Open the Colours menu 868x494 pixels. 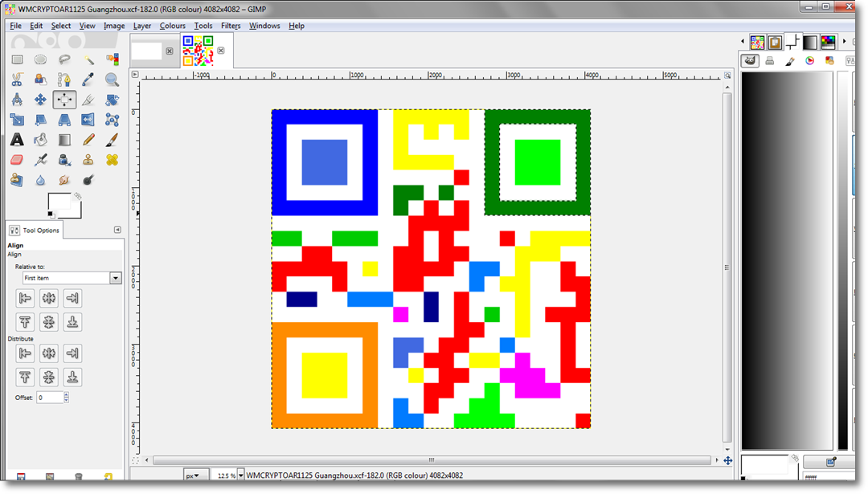[173, 26]
